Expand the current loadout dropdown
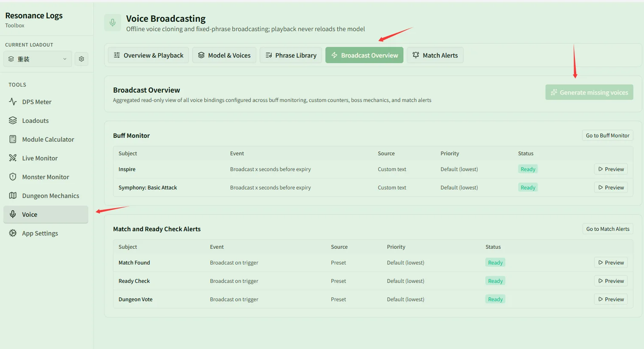The height and width of the screenshot is (349, 644). (x=38, y=59)
